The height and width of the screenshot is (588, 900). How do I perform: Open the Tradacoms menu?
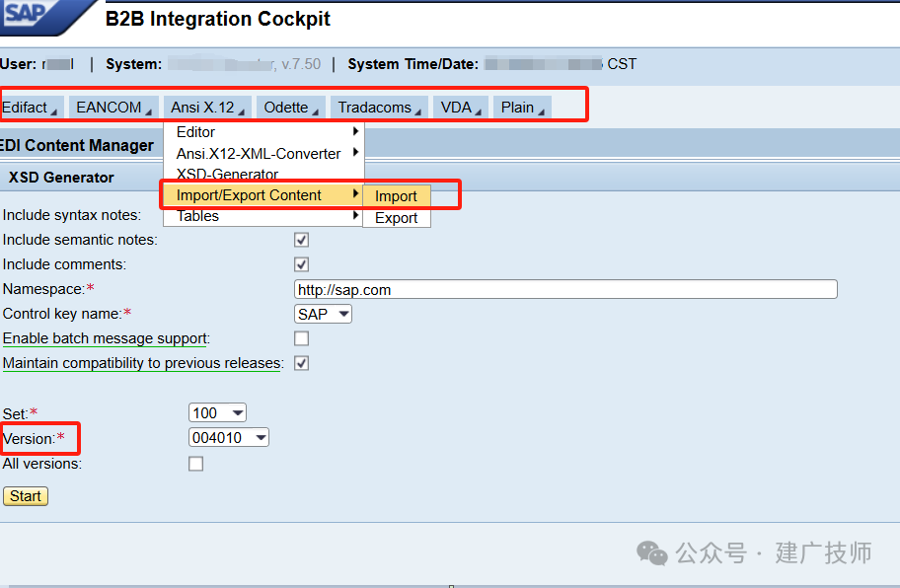pyautogui.click(x=379, y=108)
